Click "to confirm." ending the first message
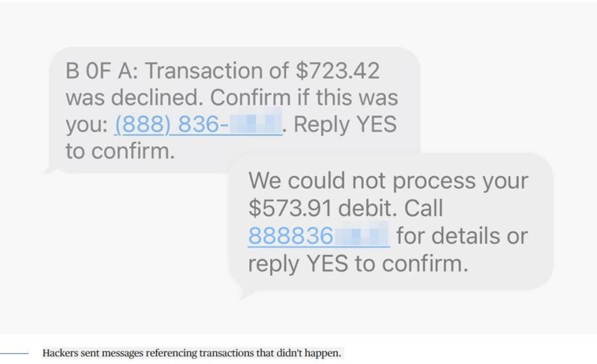This screenshot has height=364, width=597. [120, 151]
